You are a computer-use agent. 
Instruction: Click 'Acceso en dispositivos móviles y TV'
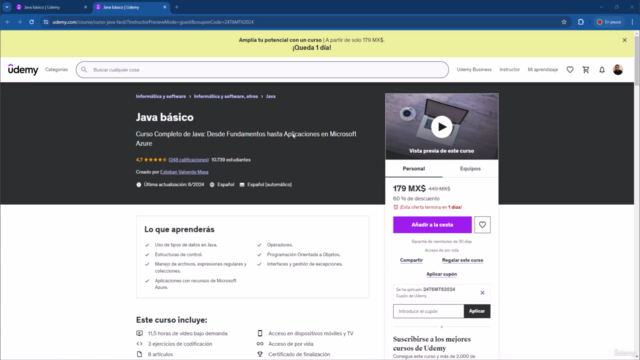[311, 333]
